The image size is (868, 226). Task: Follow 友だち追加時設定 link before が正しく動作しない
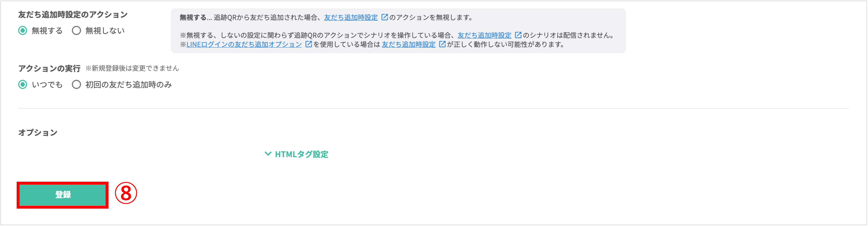[x=408, y=44]
